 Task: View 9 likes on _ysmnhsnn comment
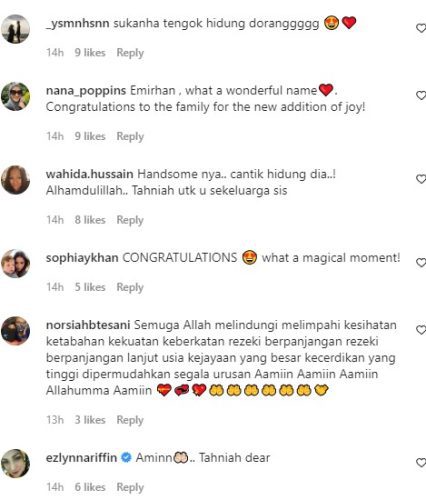[x=90, y=53]
